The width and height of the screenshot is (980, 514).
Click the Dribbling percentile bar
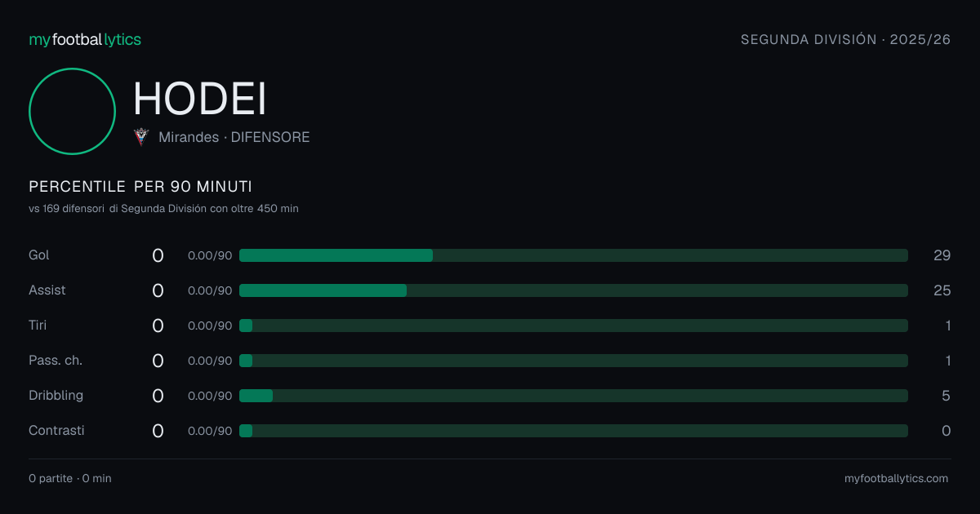click(x=573, y=396)
